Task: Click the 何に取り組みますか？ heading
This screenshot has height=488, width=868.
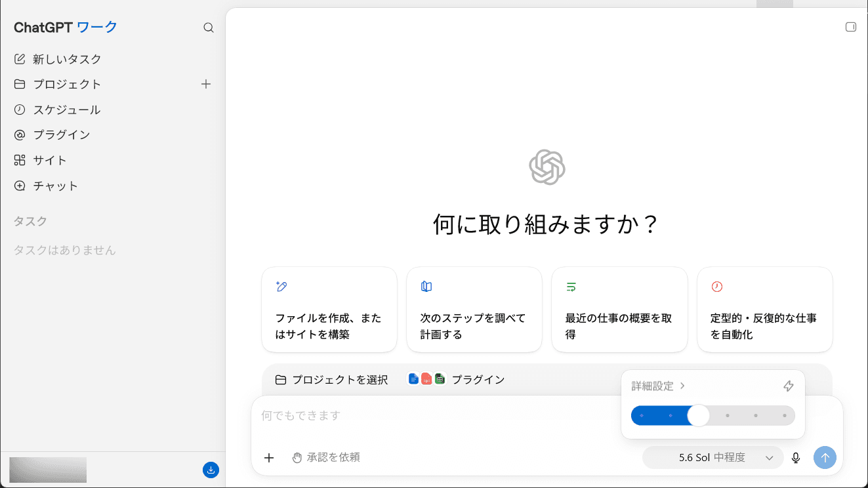Action: 547,224
